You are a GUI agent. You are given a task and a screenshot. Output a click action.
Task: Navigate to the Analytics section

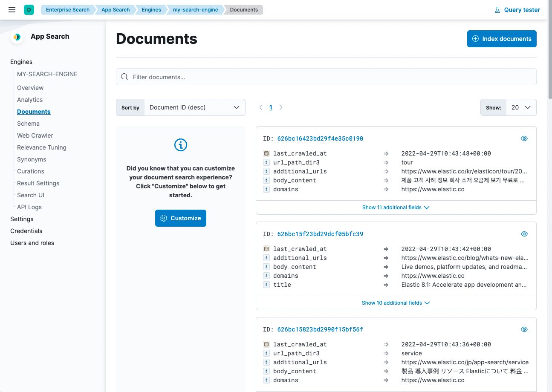tap(29, 99)
